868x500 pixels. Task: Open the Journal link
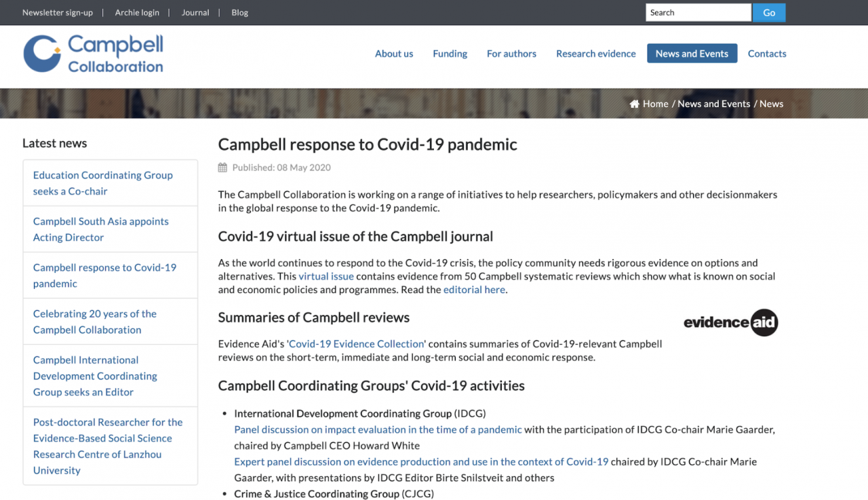click(195, 12)
